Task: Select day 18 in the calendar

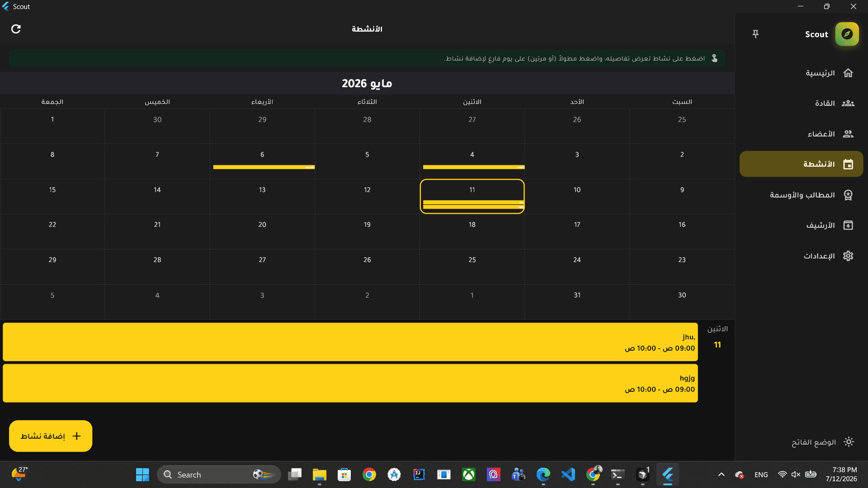Action: pyautogui.click(x=472, y=231)
